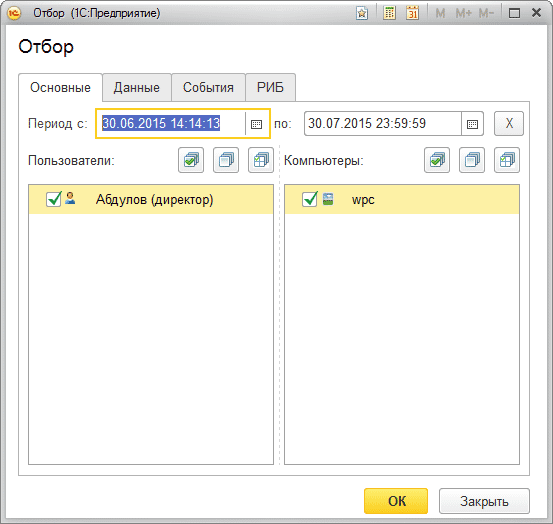Image resolution: width=553 pixels, height=524 pixels.
Task: Add window to favorites star icon
Action: pos(362,13)
